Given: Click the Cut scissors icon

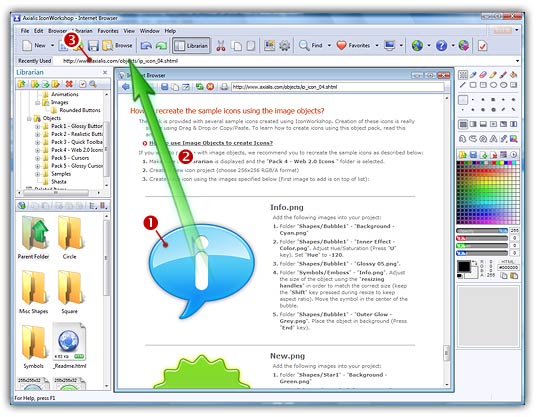Looking at the screenshot, I should (221, 46).
